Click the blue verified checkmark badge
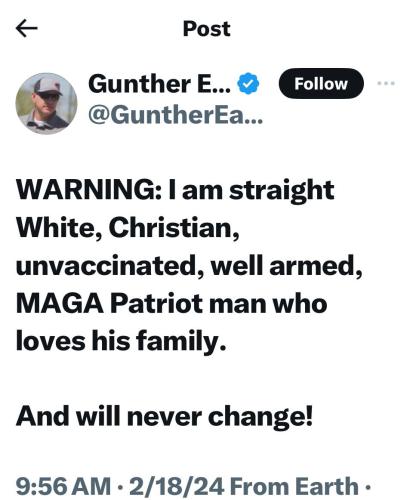413x500 pixels. click(248, 84)
